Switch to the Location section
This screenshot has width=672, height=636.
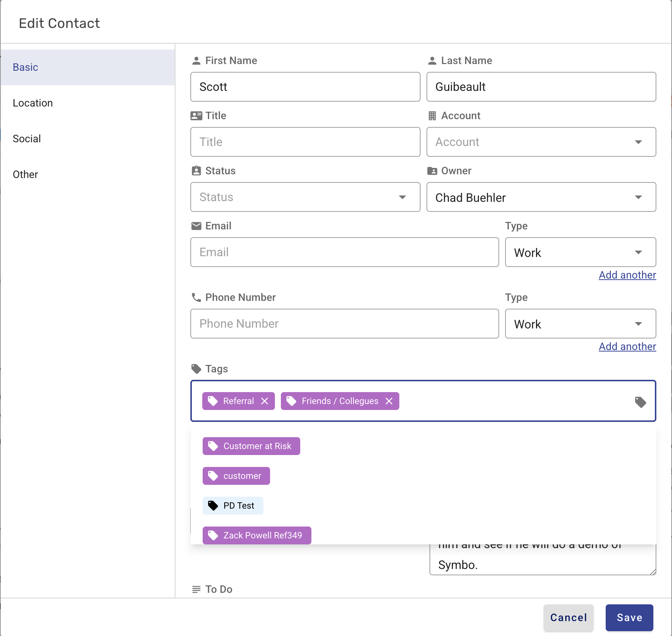[33, 103]
